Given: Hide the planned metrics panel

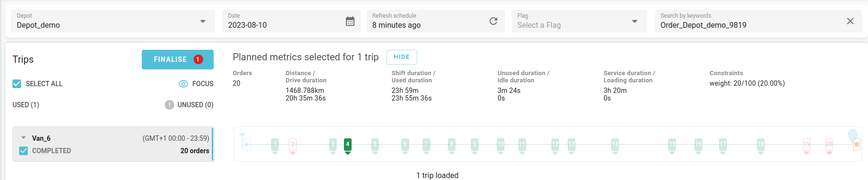Looking at the screenshot, I should coord(402,57).
